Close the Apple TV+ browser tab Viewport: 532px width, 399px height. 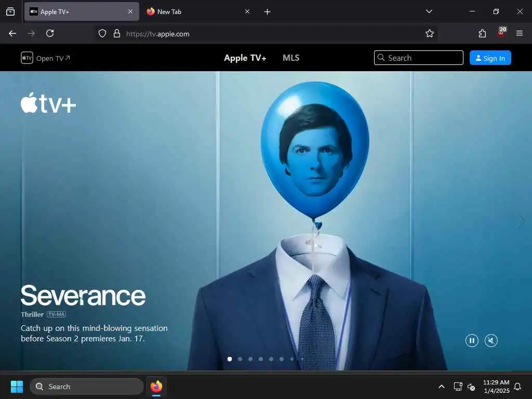click(130, 11)
